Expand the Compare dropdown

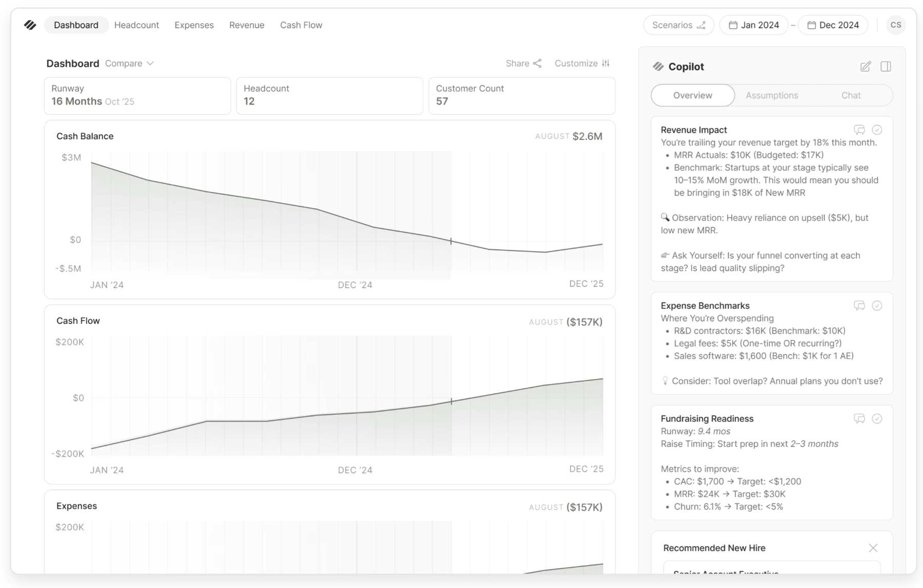coord(129,64)
